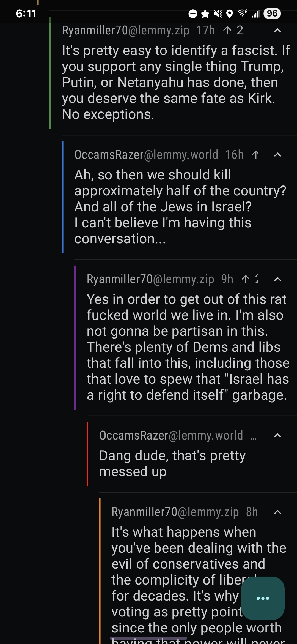Open the OccamsRazer@lemmy.world profile on the 16h comment
297x644 pixels.
[x=146, y=155]
